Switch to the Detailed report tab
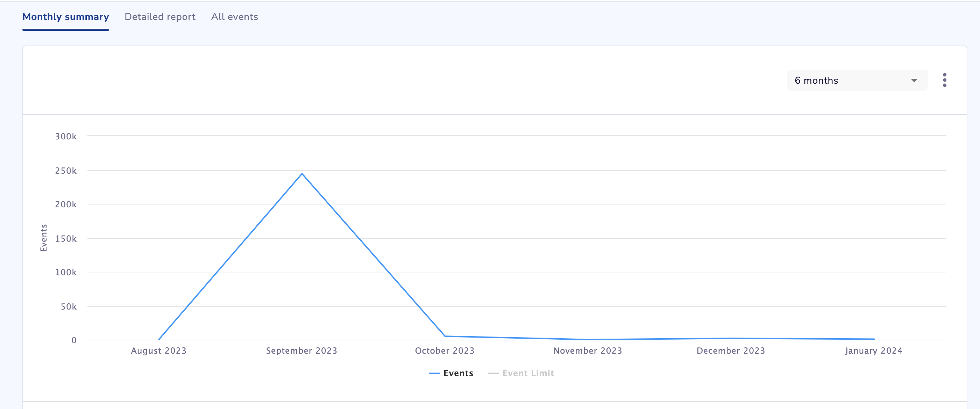This screenshot has width=980, height=409. pos(160,17)
